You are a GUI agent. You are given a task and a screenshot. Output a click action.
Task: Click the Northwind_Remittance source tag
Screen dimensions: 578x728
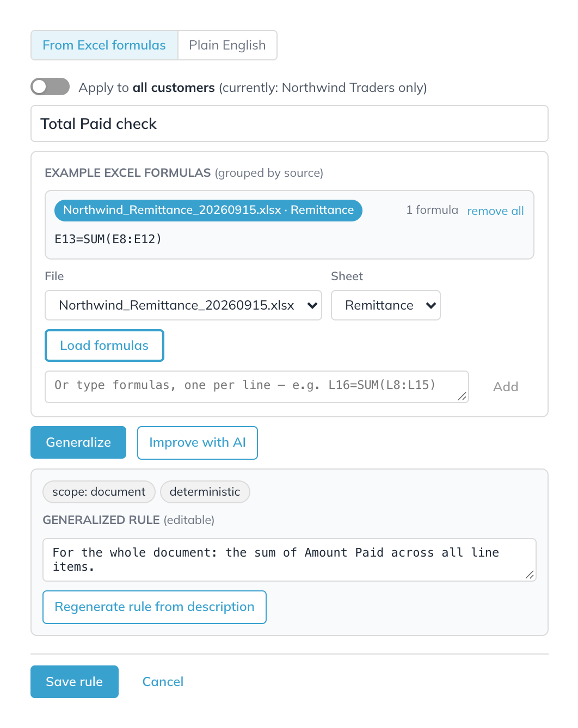click(208, 210)
